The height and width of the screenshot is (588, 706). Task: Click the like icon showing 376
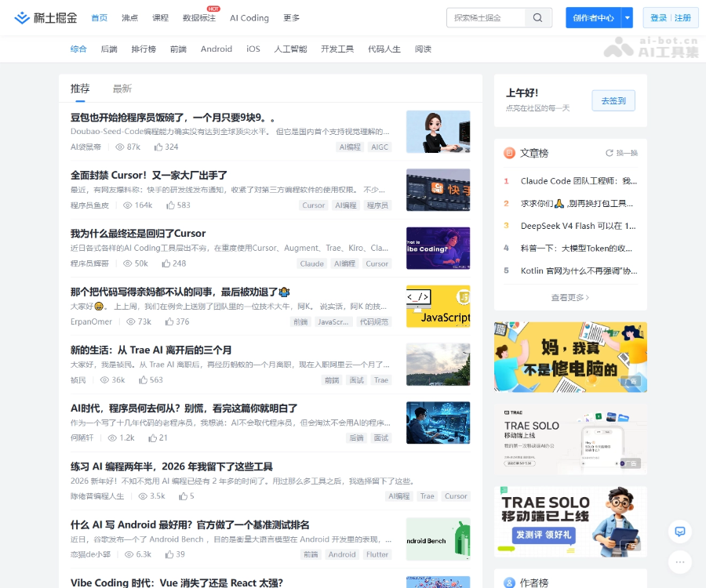[169, 321]
